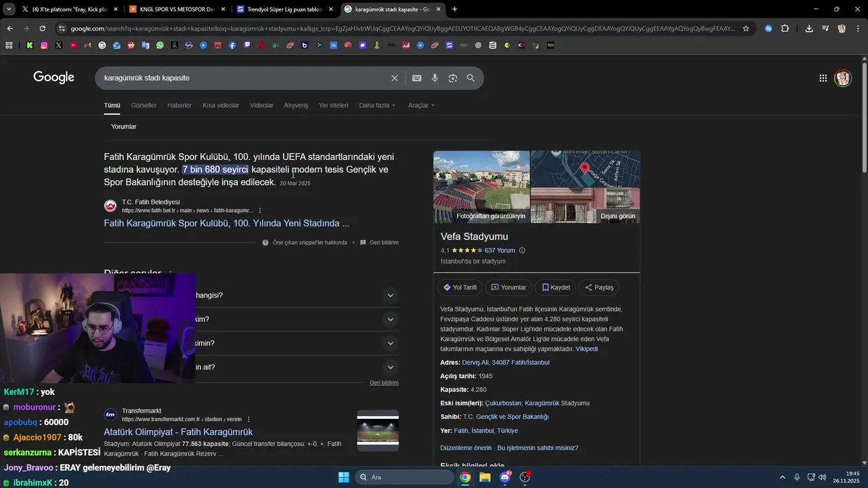Switch to Trendyol Süper Lig puan tablosu tab
868x488 pixels.
284,9
